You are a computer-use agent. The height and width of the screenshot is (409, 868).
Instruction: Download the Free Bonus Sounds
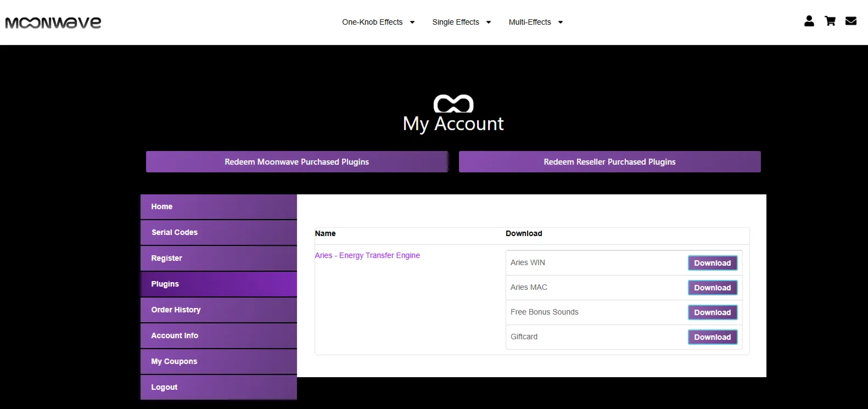(x=713, y=312)
